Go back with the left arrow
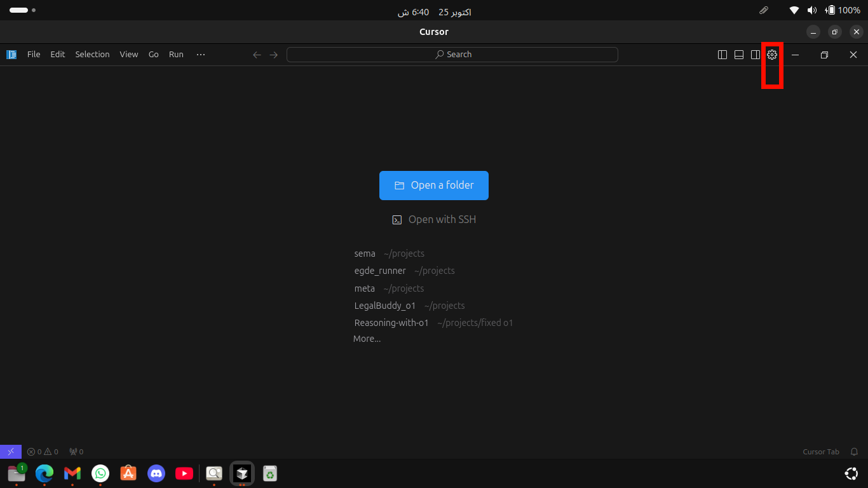The image size is (868, 488). (257, 55)
